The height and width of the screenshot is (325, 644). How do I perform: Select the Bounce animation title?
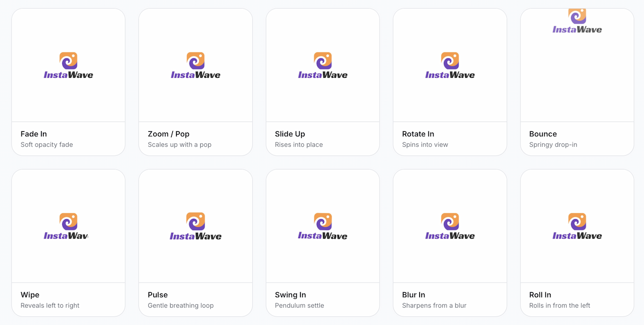click(x=543, y=134)
